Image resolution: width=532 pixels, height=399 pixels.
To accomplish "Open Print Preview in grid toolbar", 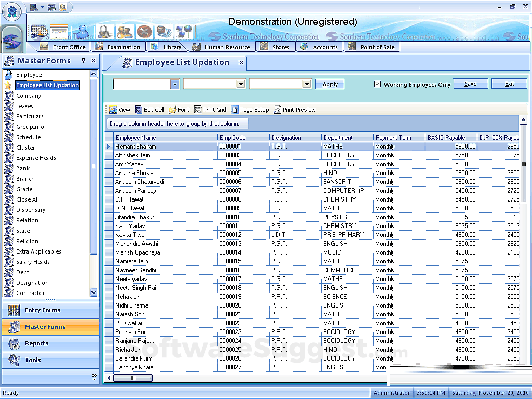I will point(295,110).
